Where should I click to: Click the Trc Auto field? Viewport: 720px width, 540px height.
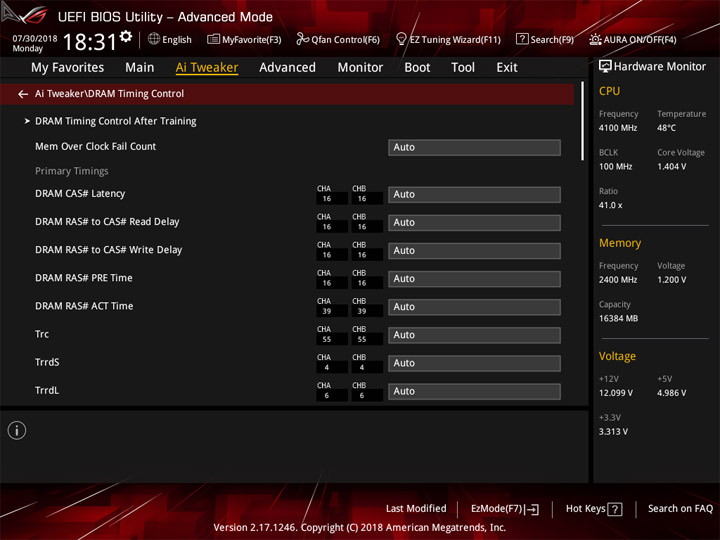click(x=474, y=335)
